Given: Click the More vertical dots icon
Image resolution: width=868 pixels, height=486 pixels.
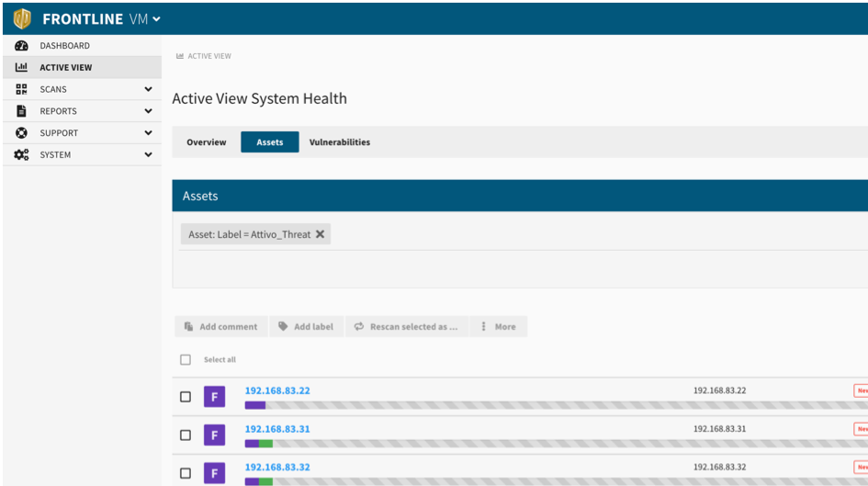Looking at the screenshot, I should point(483,326).
